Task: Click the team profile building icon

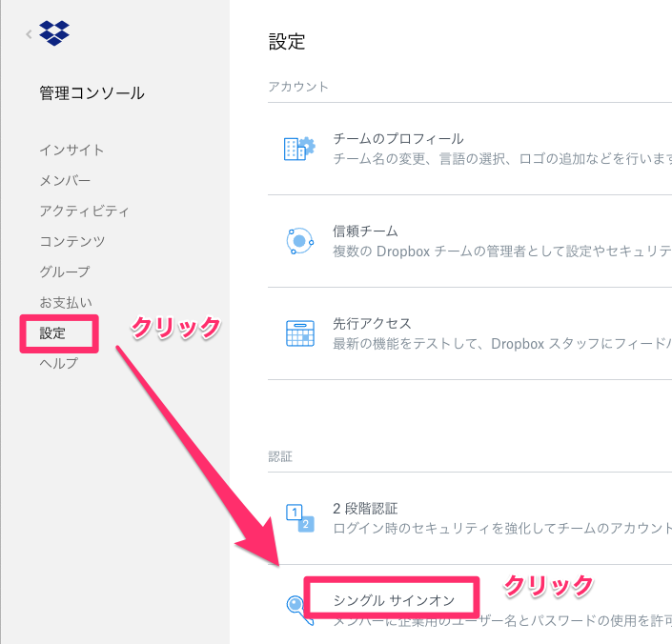Action: (x=299, y=149)
